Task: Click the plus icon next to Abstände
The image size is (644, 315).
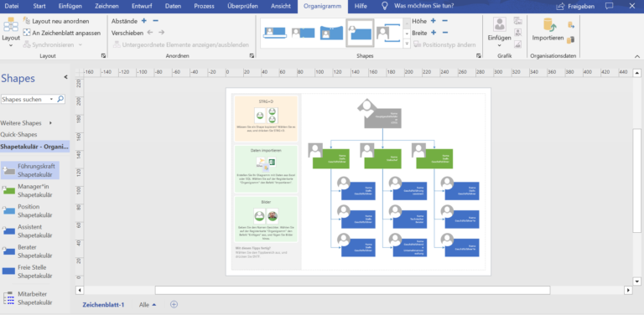Action: tap(143, 21)
